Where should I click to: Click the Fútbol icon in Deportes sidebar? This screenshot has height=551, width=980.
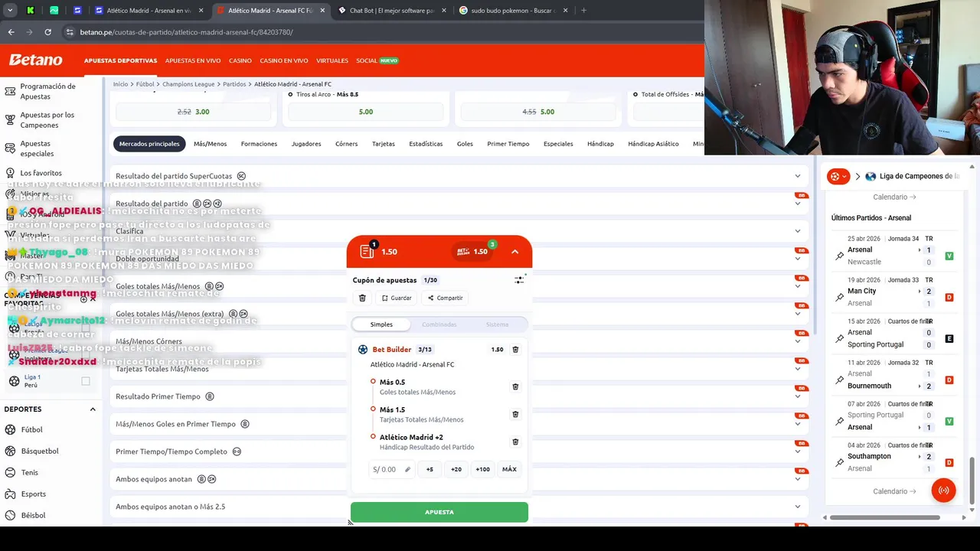10,429
